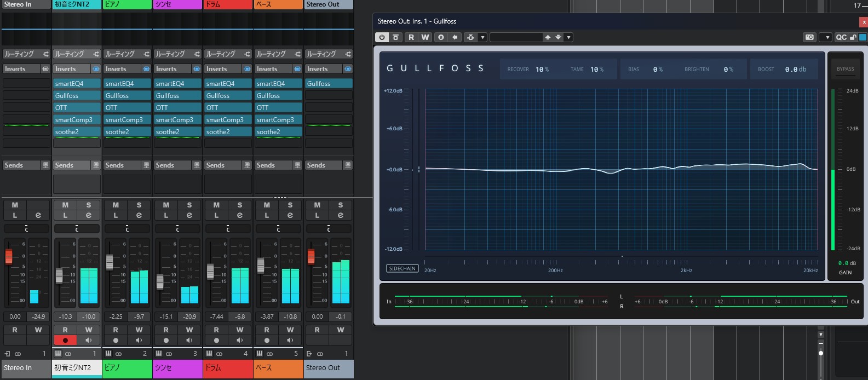
Task: Enable Read automation in Gullfoss plugin header
Action: click(x=411, y=37)
